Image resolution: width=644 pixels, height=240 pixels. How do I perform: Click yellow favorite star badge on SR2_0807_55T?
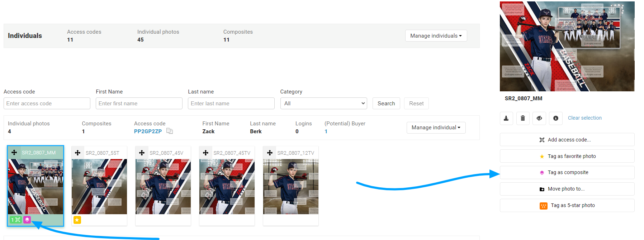[x=77, y=220]
